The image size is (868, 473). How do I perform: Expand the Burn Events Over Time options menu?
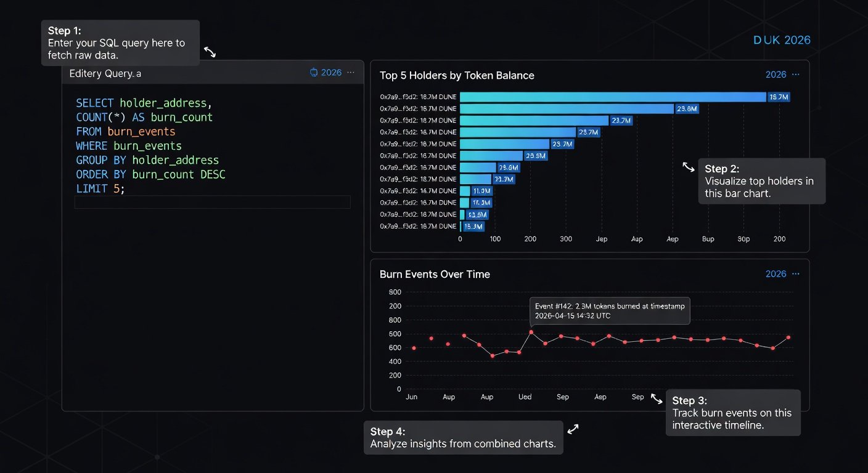(x=795, y=274)
